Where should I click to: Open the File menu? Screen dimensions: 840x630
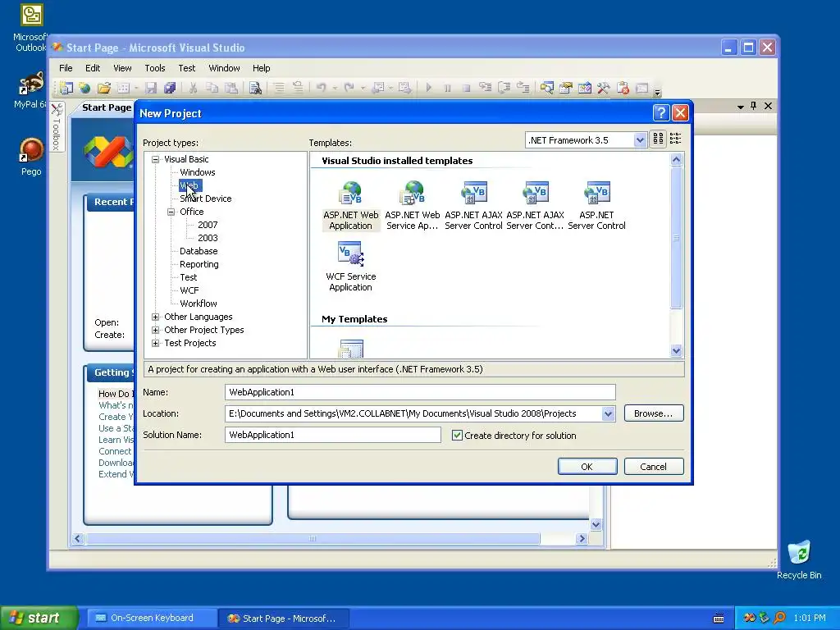click(x=66, y=68)
